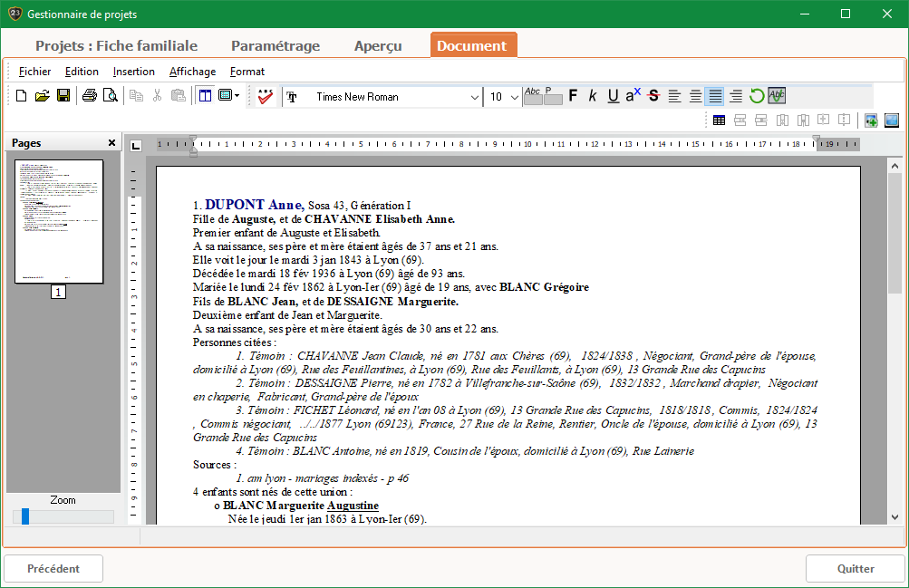Toggle underline U formatting
The image size is (909, 588).
613,96
